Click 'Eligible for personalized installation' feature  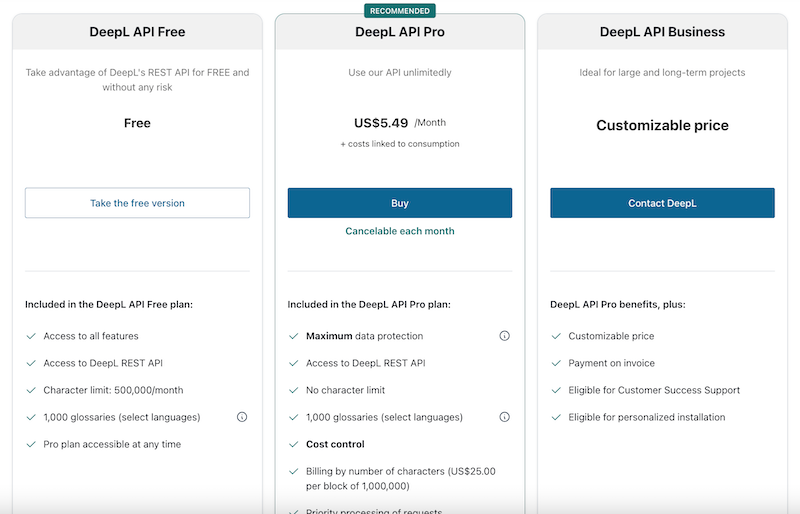coord(646,417)
